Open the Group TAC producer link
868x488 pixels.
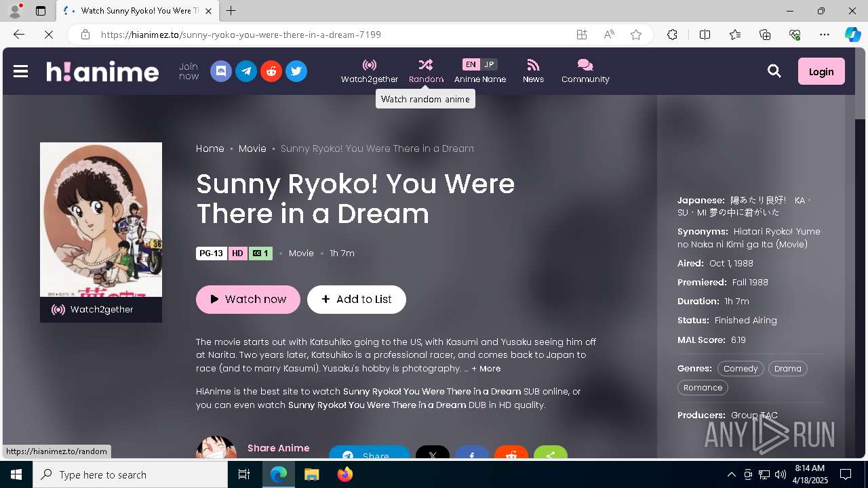(x=754, y=415)
